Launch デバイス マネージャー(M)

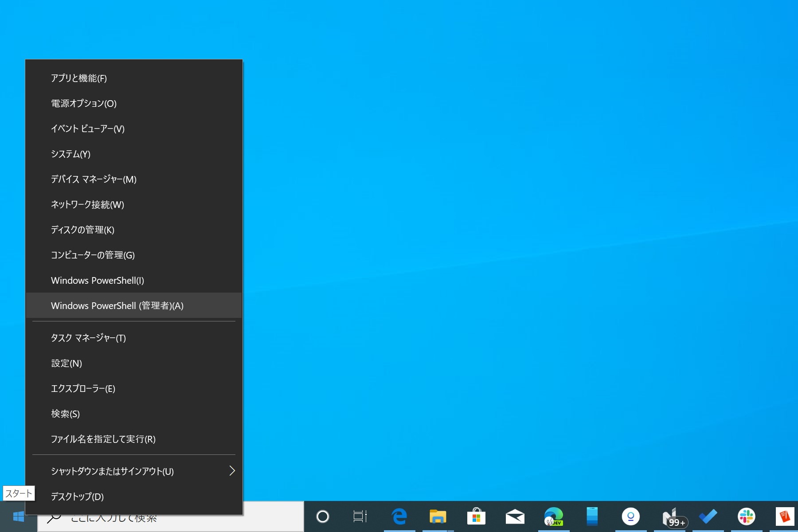click(x=133, y=180)
